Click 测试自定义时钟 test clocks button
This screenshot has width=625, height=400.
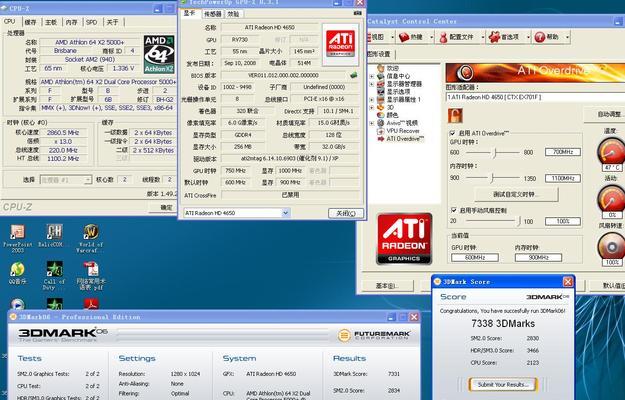coord(516,194)
